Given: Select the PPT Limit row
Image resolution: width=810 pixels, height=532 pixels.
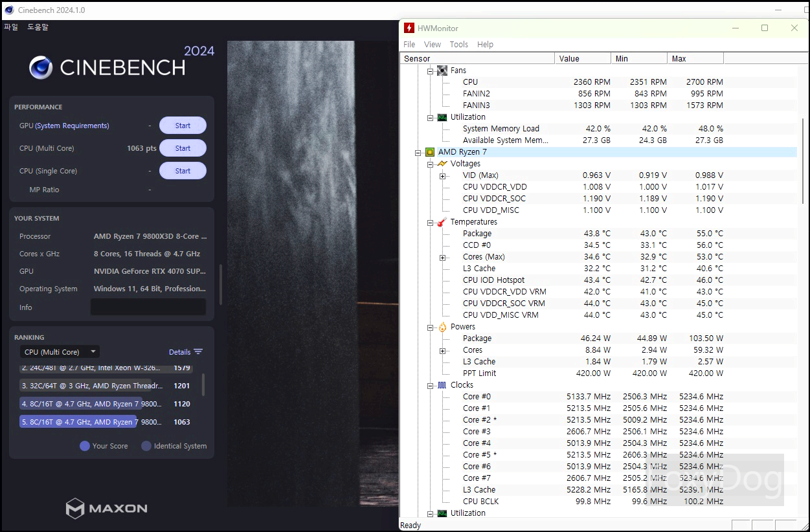Looking at the screenshot, I should (592, 373).
